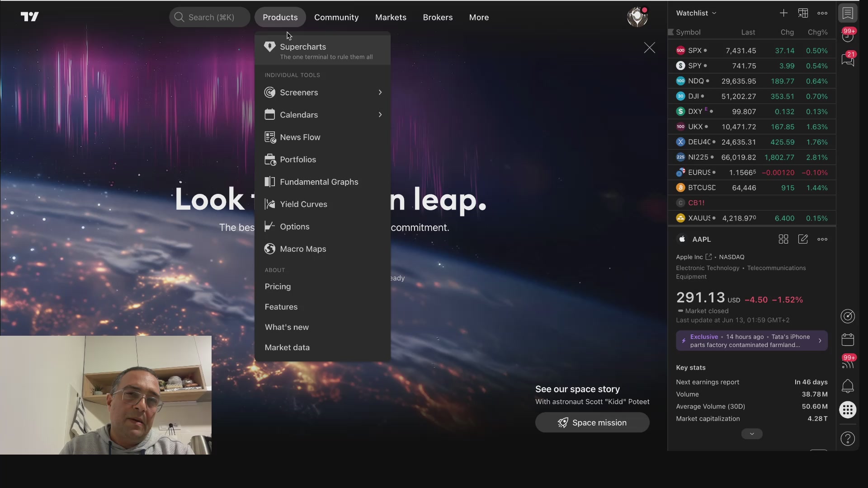This screenshot has height=488, width=868.
Task: Open the help center question mark icon
Action: click(x=848, y=439)
